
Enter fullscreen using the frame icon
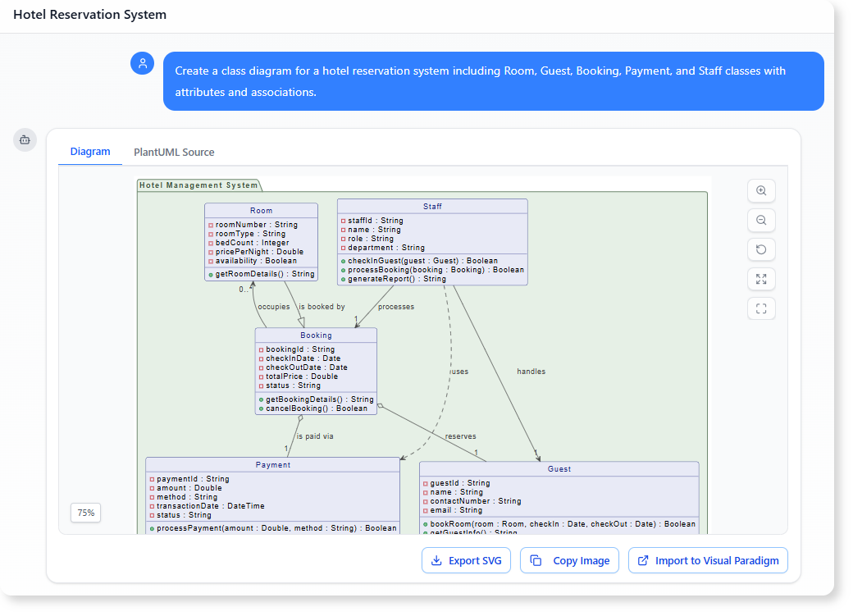coord(761,308)
